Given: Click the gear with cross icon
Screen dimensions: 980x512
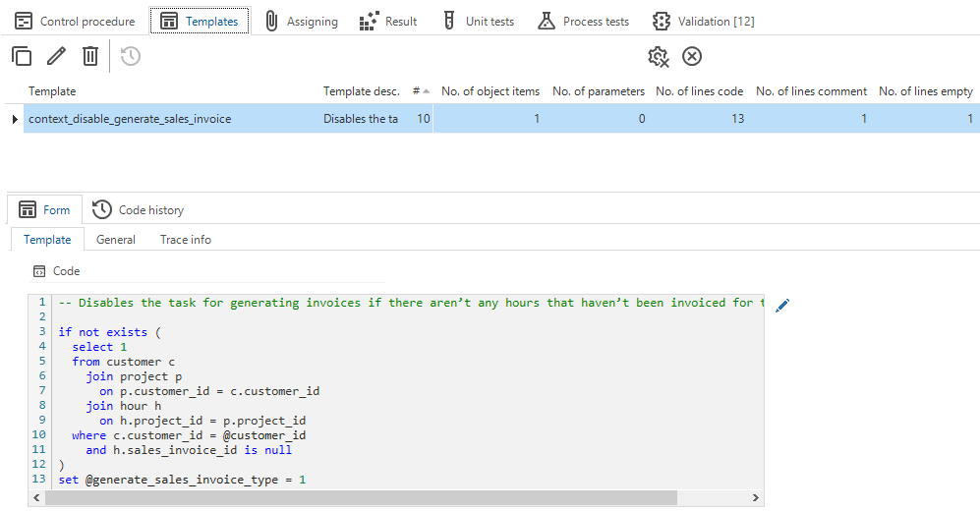Looking at the screenshot, I should pos(659,57).
